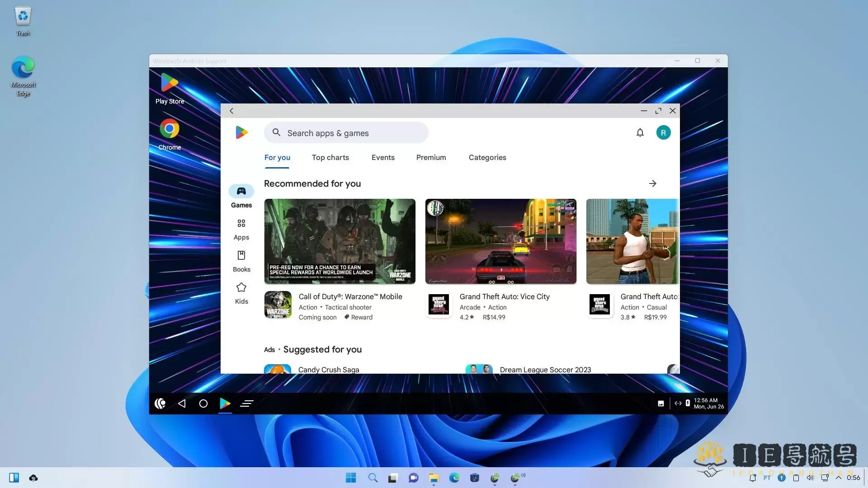Maximize the Play Store inner window
The width and height of the screenshot is (868, 488).
coord(658,111)
